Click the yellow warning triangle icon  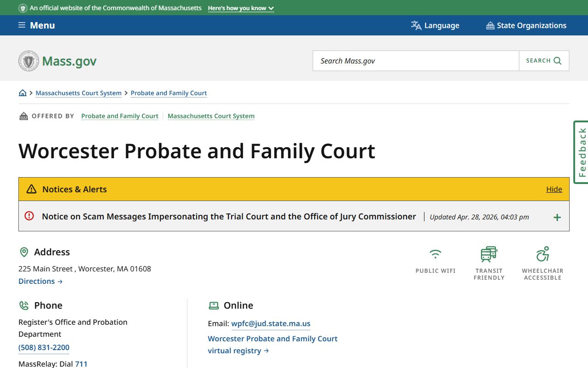click(x=31, y=189)
